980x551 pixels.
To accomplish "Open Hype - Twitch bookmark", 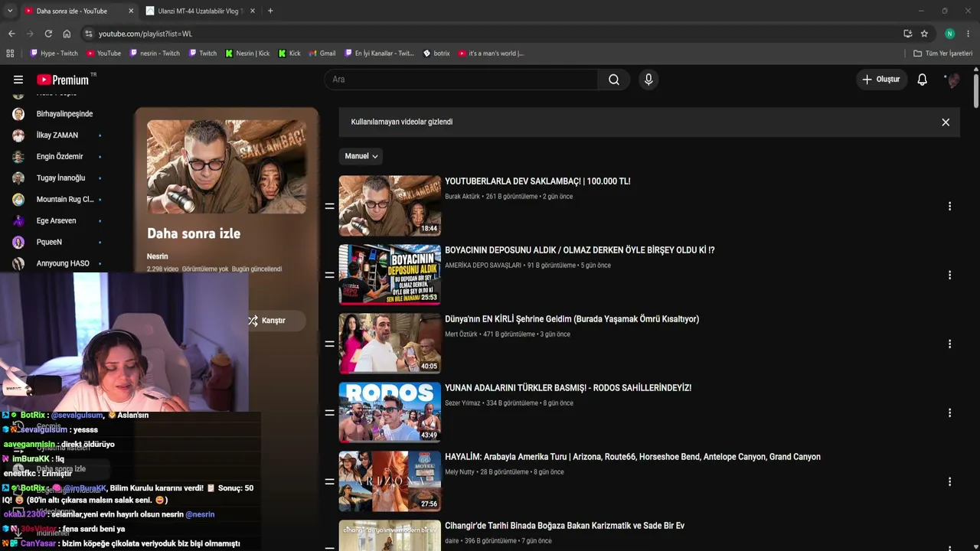I will tap(54, 54).
